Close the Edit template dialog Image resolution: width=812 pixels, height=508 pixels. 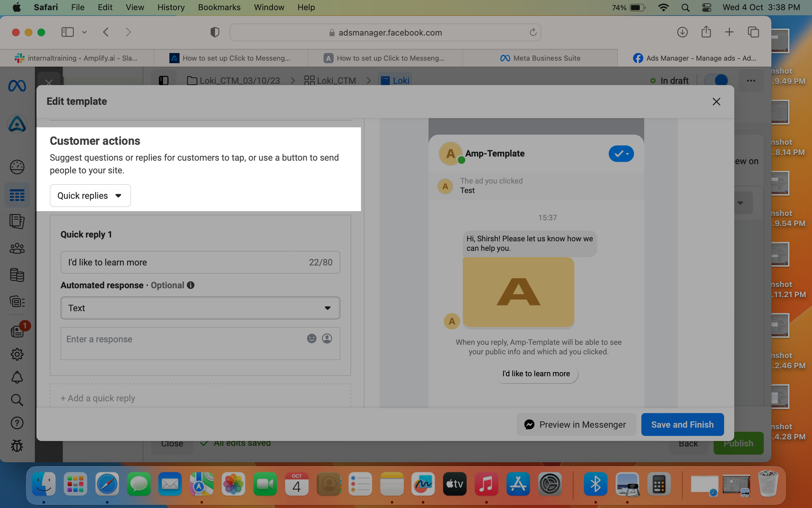pyautogui.click(x=717, y=102)
